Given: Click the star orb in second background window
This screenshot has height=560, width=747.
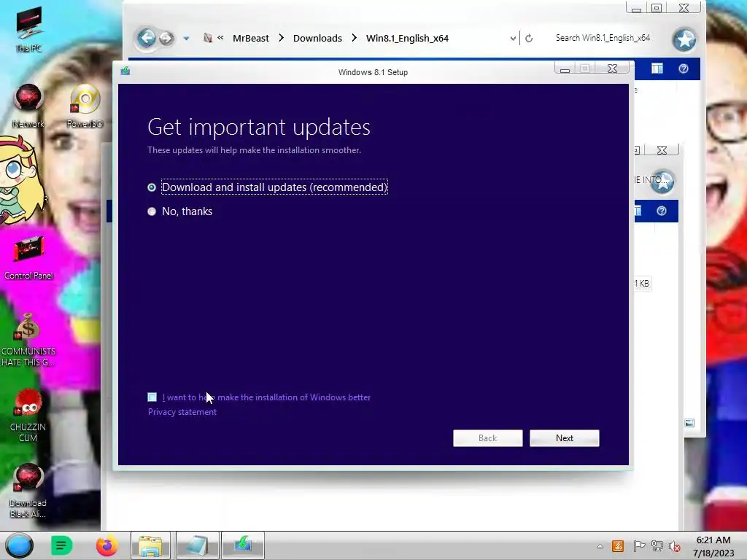Looking at the screenshot, I should (x=662, y=182).
